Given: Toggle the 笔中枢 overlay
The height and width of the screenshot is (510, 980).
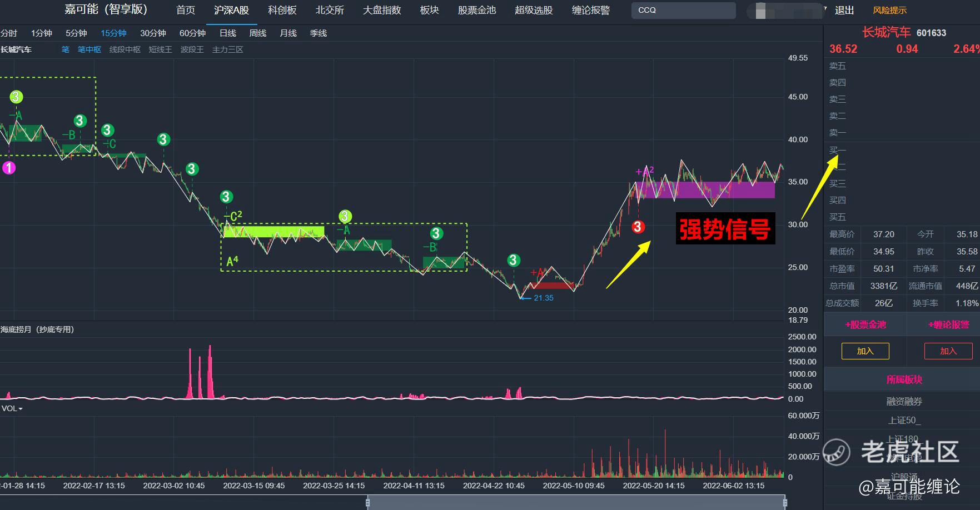Looking at the screenshot, I should 89,49.
